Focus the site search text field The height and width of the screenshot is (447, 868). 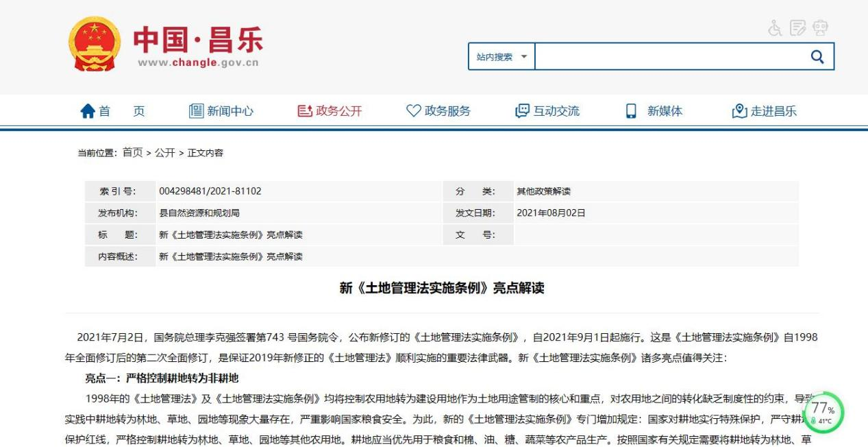click(x=667, y=57)
